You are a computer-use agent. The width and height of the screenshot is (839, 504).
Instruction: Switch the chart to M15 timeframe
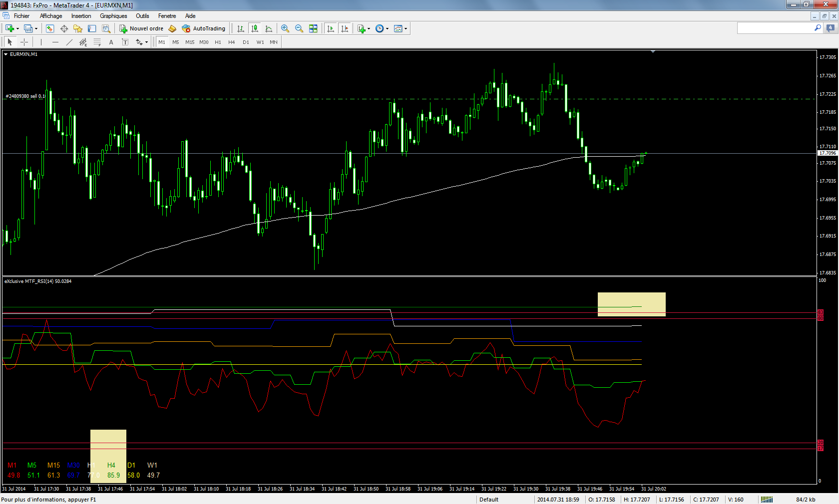pyautogui.click(x=190, y=42)
